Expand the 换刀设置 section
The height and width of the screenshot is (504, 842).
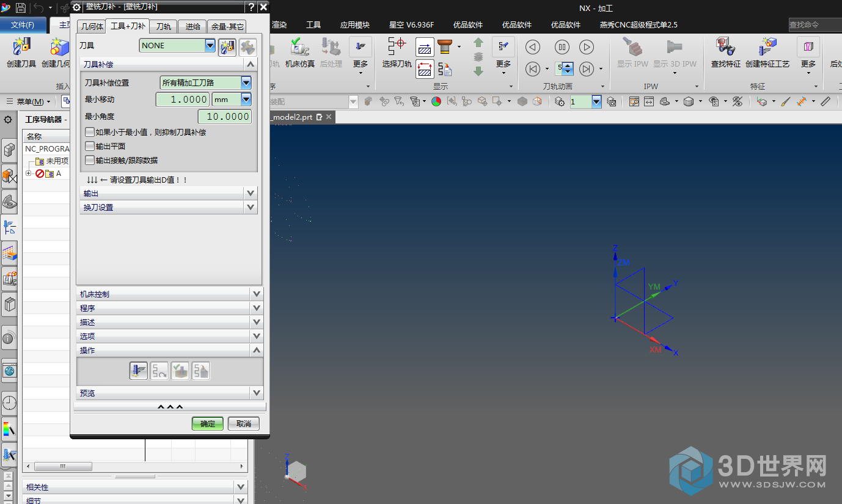coord(250,207)
